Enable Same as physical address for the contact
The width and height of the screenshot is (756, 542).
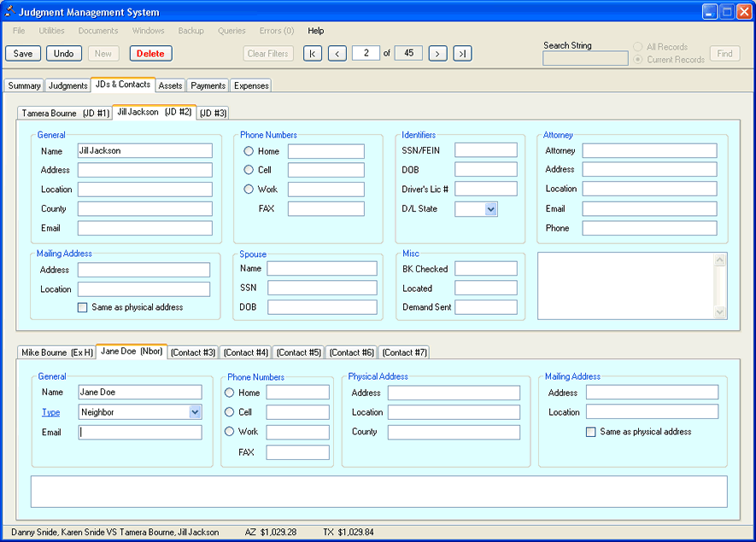tap(591, 432)
